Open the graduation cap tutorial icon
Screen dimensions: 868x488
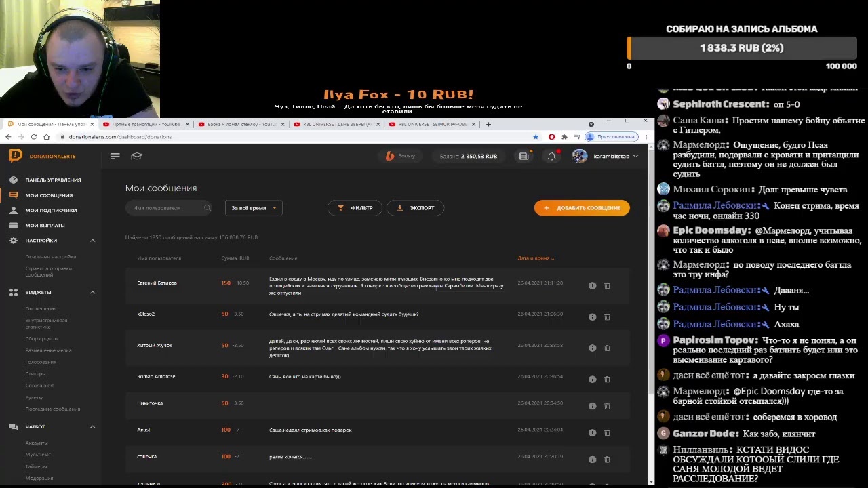click(136, 156)
